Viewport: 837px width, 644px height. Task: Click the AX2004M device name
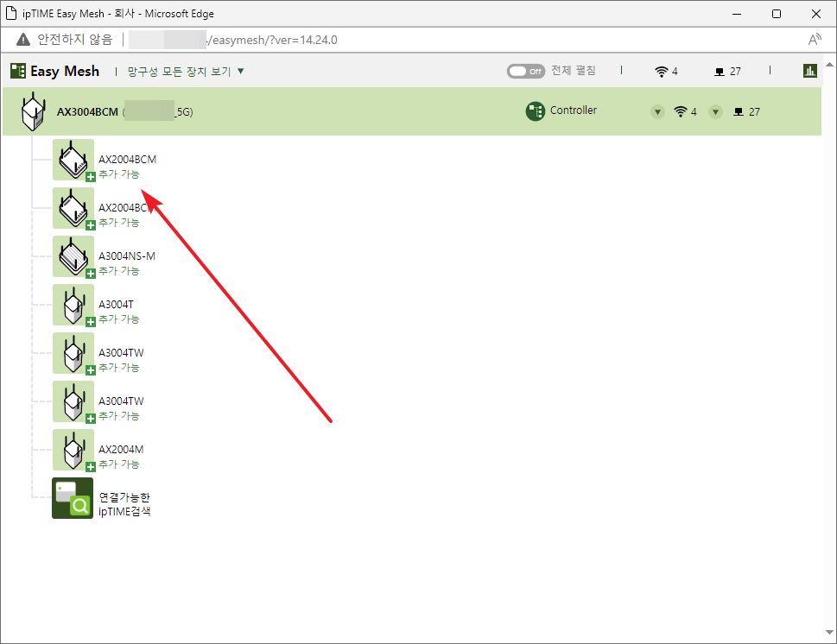pos(121,449)
